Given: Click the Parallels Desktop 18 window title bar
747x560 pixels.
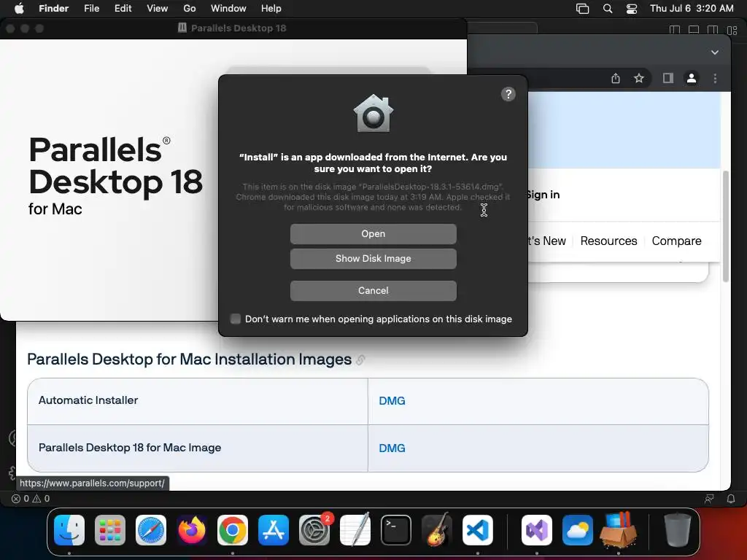Looking at the screenshot, I should pos(233,28).
